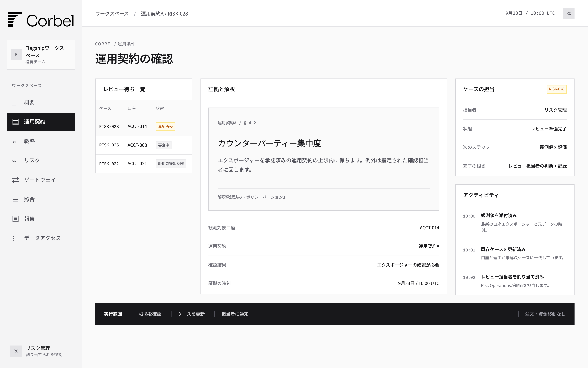Click the F workspace badge
This screenshot has width=588, height=368.
(16, 55)
